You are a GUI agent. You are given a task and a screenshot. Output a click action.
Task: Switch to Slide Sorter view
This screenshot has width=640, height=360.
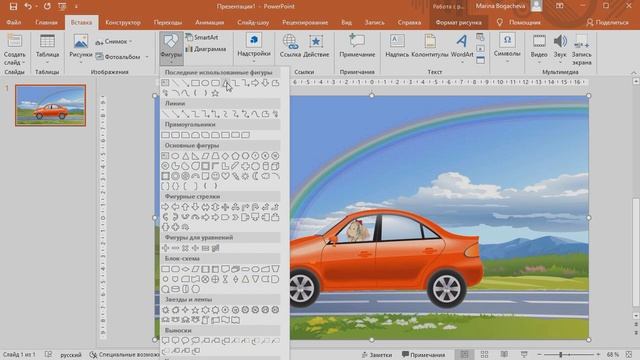click(484, 354)
